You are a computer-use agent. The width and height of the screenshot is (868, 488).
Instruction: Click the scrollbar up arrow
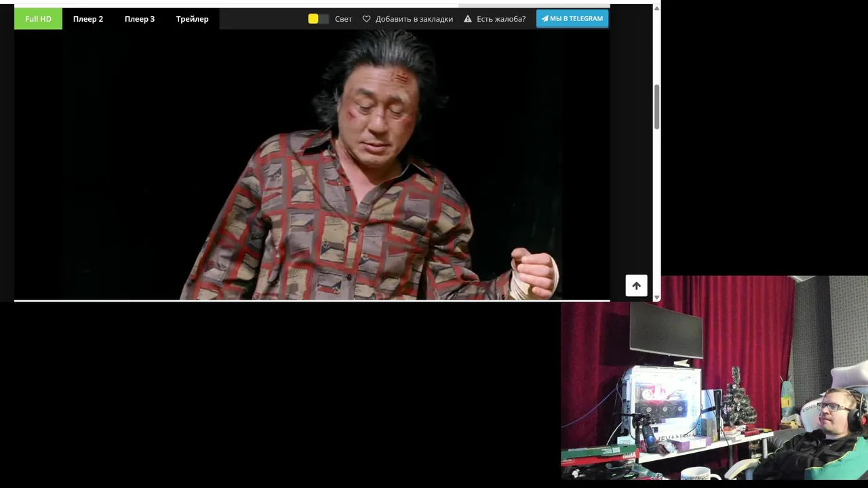point(656,8)
